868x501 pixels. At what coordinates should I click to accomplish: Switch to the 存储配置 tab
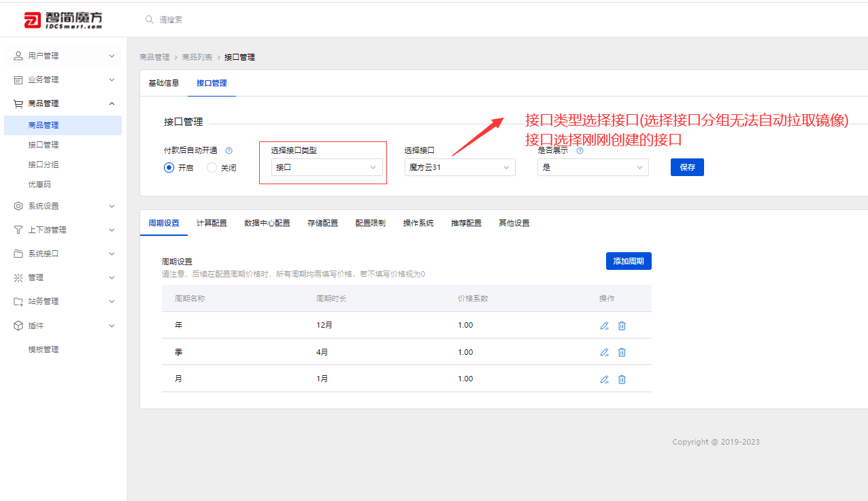[x=322, y=223]
